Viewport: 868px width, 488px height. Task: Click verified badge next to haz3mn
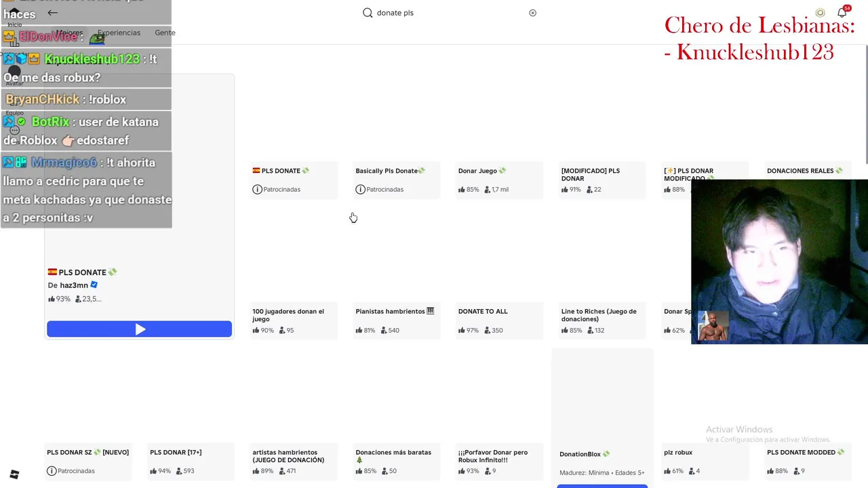[94, 285]
